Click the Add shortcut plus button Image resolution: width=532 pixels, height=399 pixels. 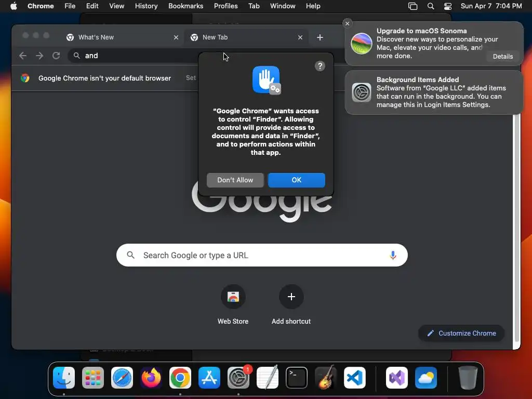(x=291, y=297)
